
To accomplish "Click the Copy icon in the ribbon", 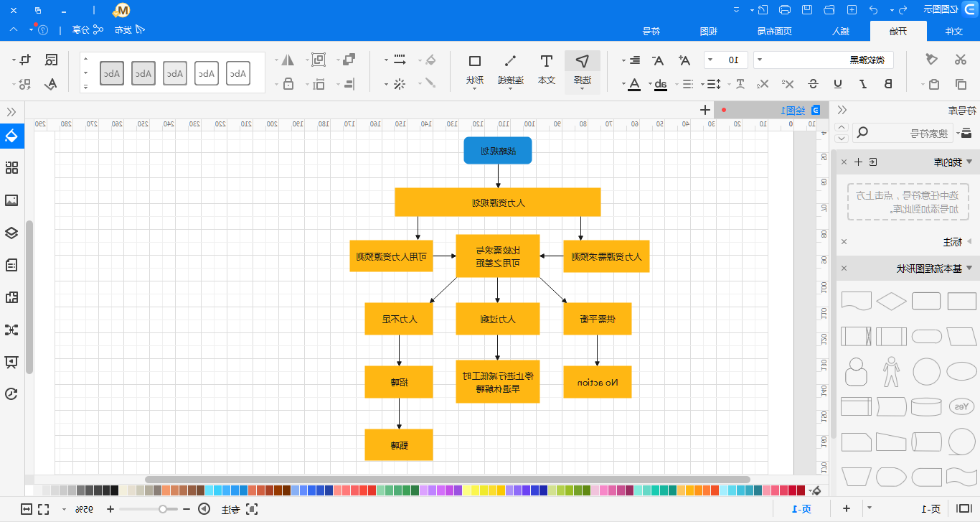I will click(960, 84).
